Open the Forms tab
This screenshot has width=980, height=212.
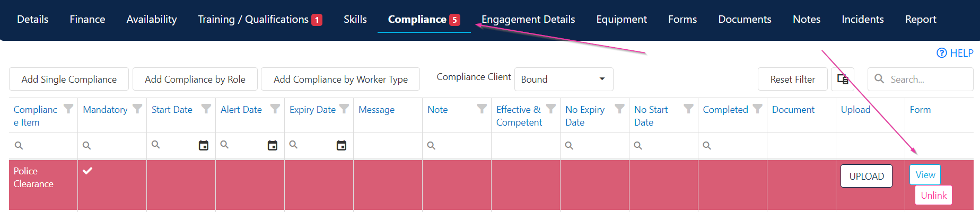(x=682, y=20)
